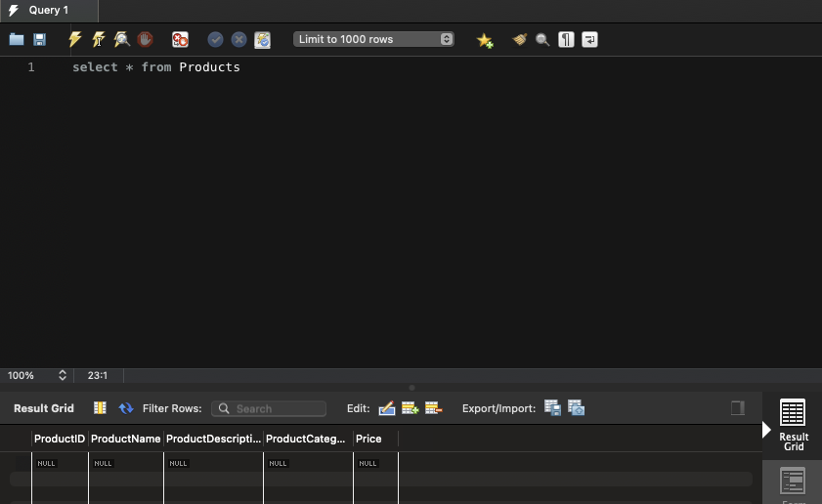Screen dimensions: 822x504
Task: Export the recordset to an external file
Action: (x=552, y=408)
